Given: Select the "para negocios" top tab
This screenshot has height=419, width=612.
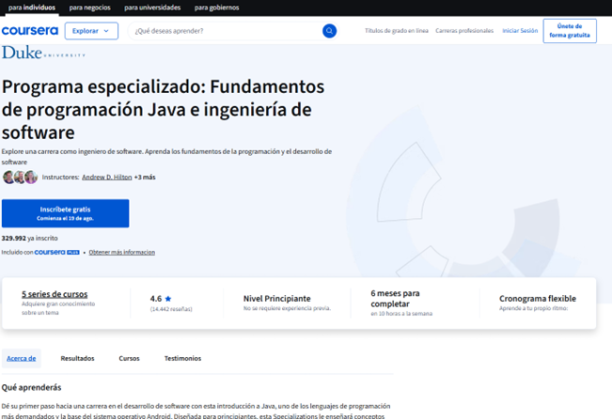Looking at the screenshot, I should pyautogui.click(x=90, y=7).
